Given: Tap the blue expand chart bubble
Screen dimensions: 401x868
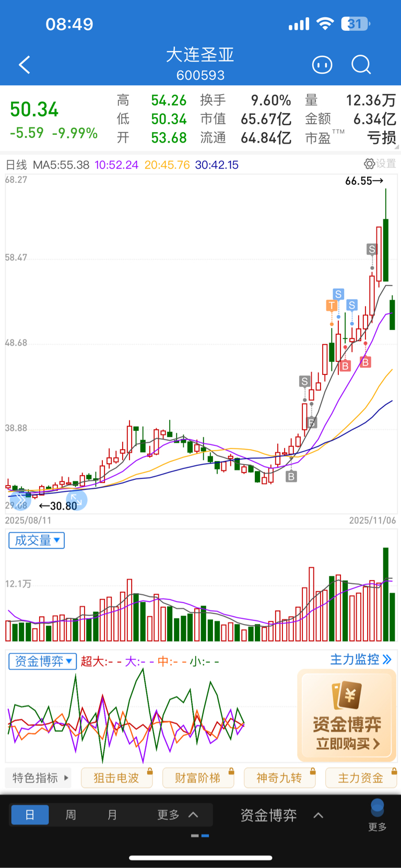Looking at the screenshot, I should 77,500.
